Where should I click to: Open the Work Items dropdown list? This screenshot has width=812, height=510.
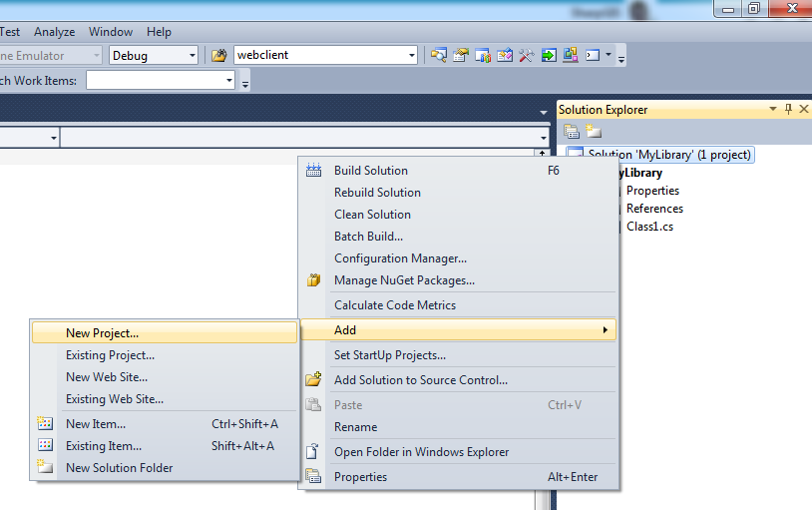click(x=228, y=80)
